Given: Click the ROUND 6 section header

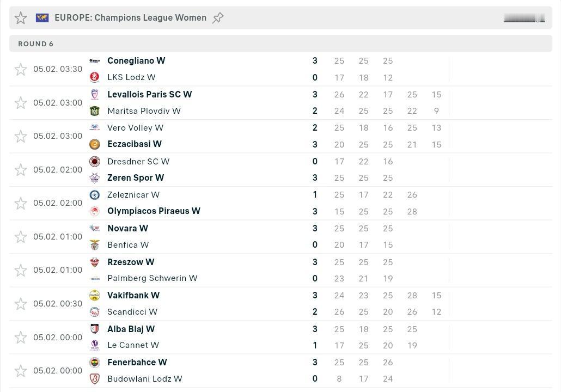Looking at the screenshot, I should click(36, 44).
